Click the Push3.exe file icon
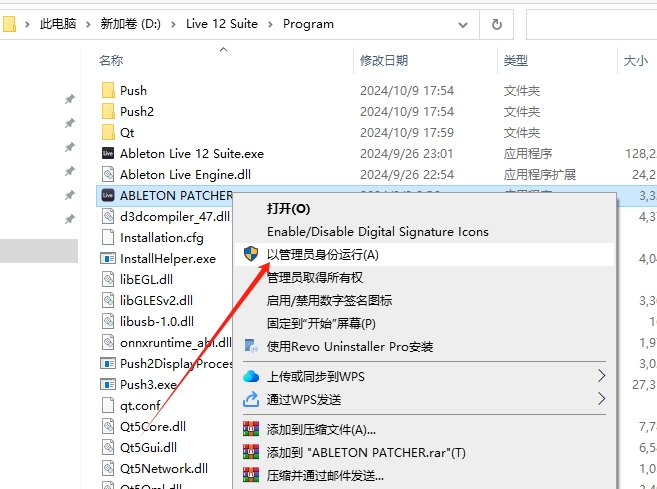The width and height of the screenshot is (657, 489). point(108,384)
